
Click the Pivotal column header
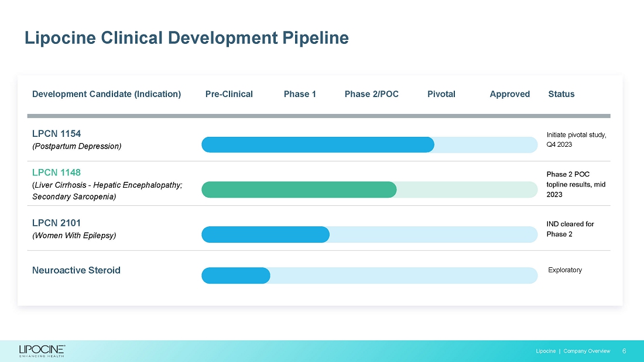point(441,94)
